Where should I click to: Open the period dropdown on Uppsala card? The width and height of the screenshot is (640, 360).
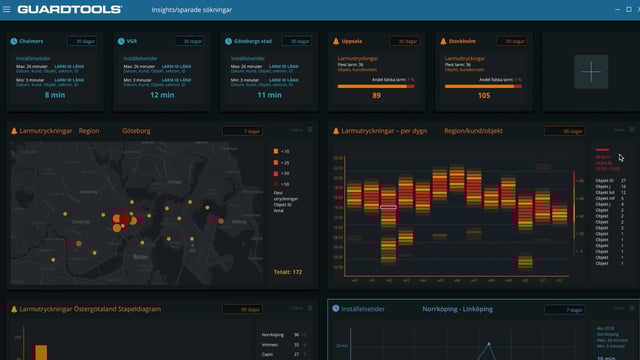click(404, 41)
